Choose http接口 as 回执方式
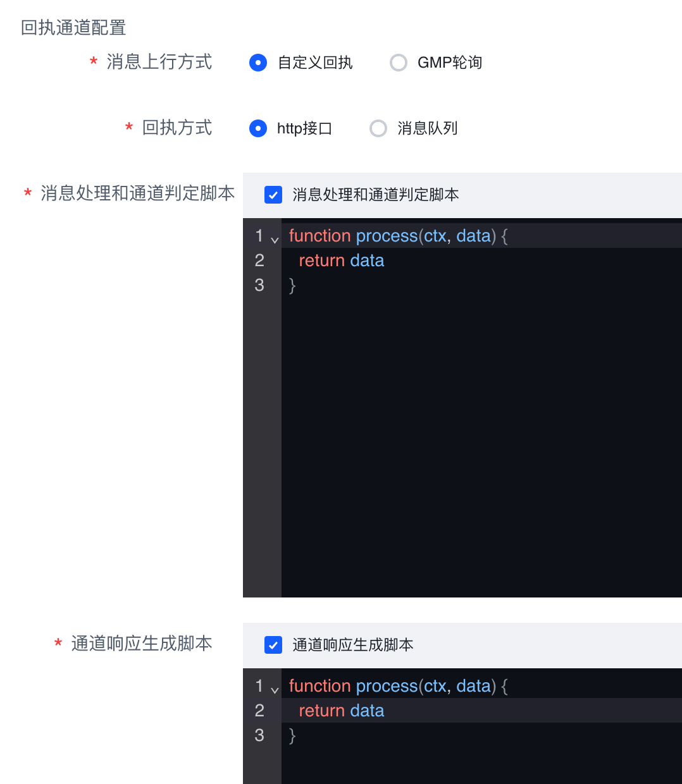 pyautogui.click(x=258, y=128)
